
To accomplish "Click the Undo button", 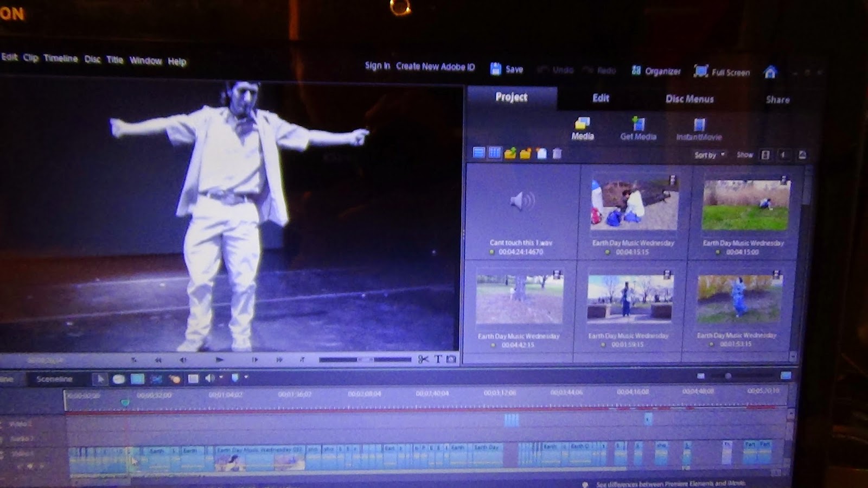I will pos(556,70).
